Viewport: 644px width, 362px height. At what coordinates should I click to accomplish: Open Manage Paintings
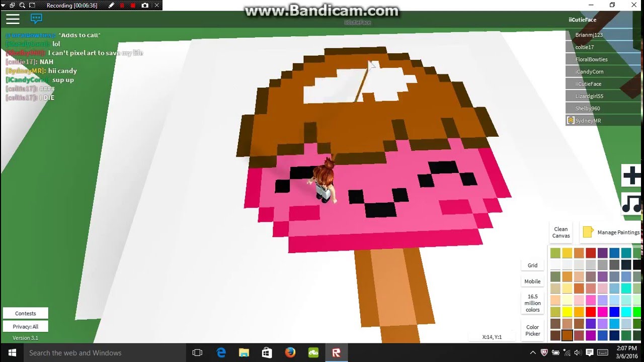click(x=611, y=232)
